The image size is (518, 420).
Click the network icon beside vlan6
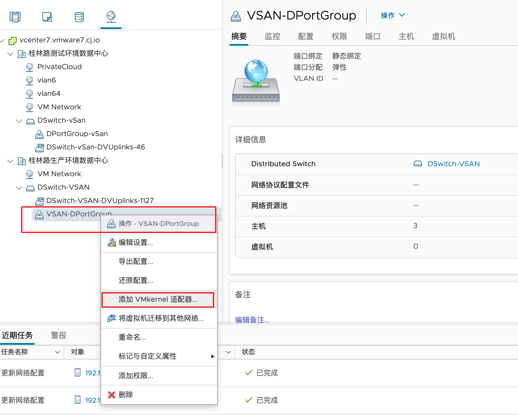(x=30, y=81)
